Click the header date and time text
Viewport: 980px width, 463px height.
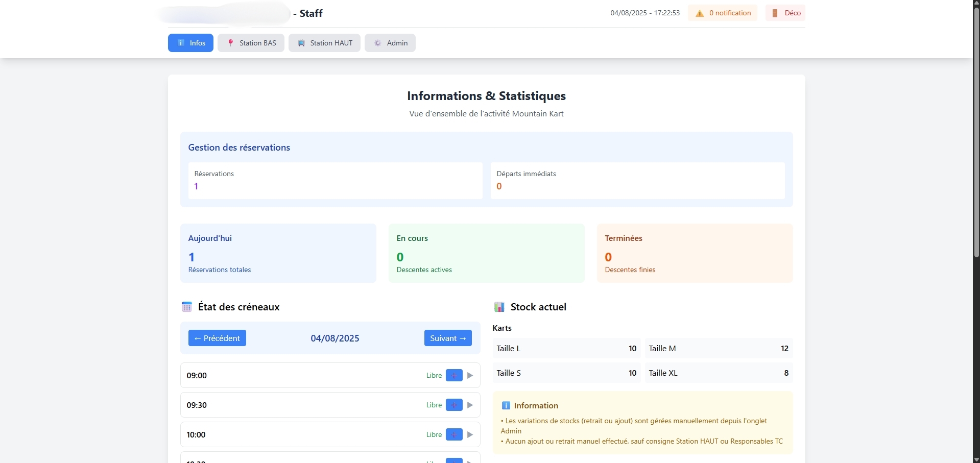tap(645, 13)
